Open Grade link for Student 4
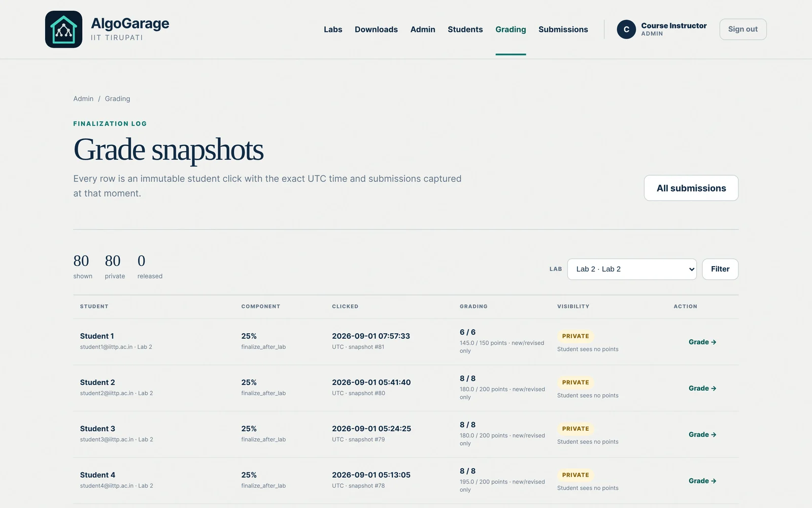Viewport: 812px width, 508px height. 702,481
